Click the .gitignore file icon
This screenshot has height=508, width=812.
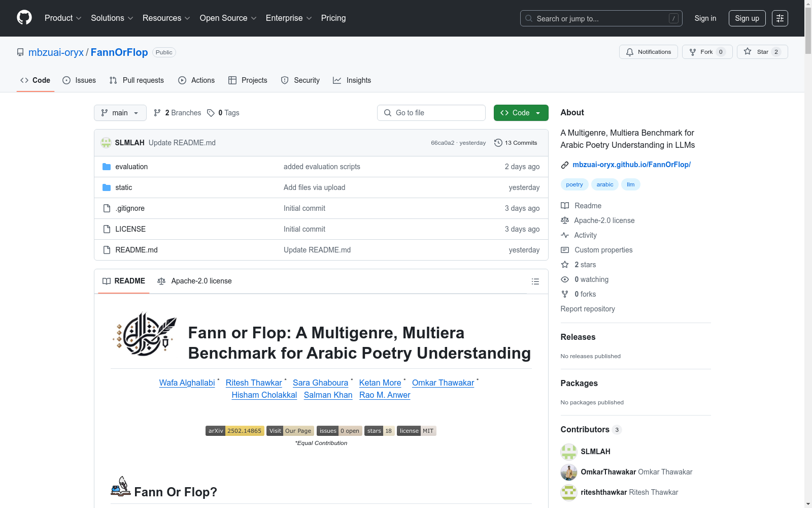click(x=107, y=208)
